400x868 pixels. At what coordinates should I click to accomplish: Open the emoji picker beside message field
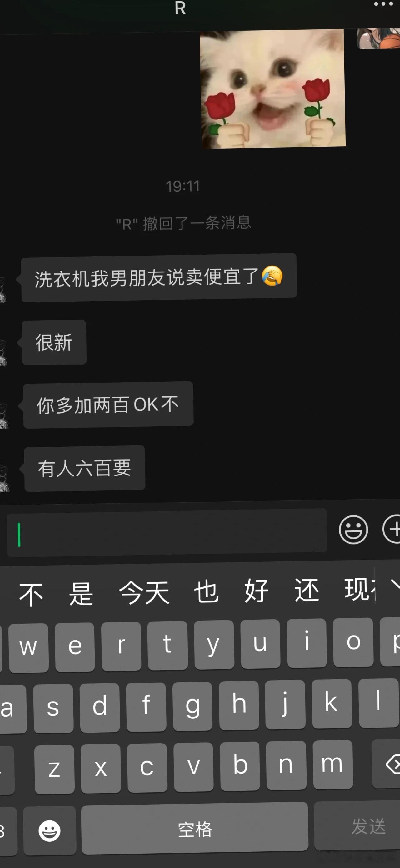(353, 529)
